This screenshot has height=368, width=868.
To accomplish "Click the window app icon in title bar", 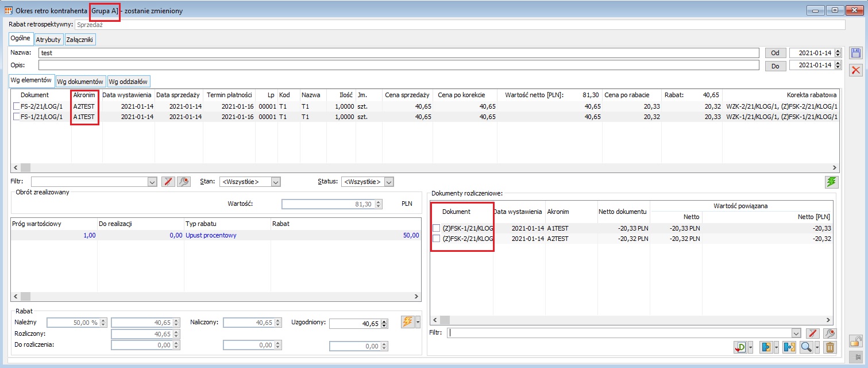I will point(8,10).
